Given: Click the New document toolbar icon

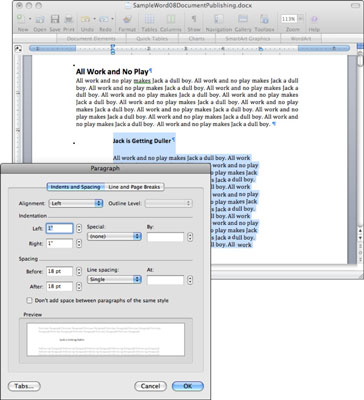Looking at the screenshot, I should (x=21, y=19).
